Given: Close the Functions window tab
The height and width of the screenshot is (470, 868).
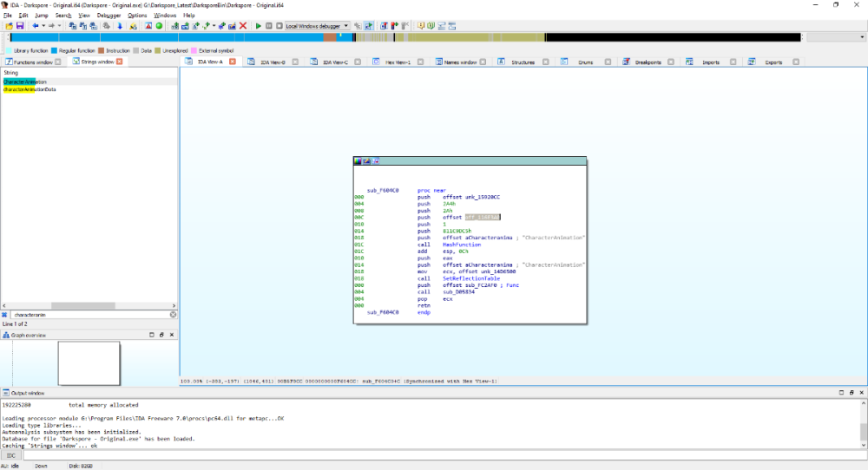Looking at the screenshot, I should (58, 62).
